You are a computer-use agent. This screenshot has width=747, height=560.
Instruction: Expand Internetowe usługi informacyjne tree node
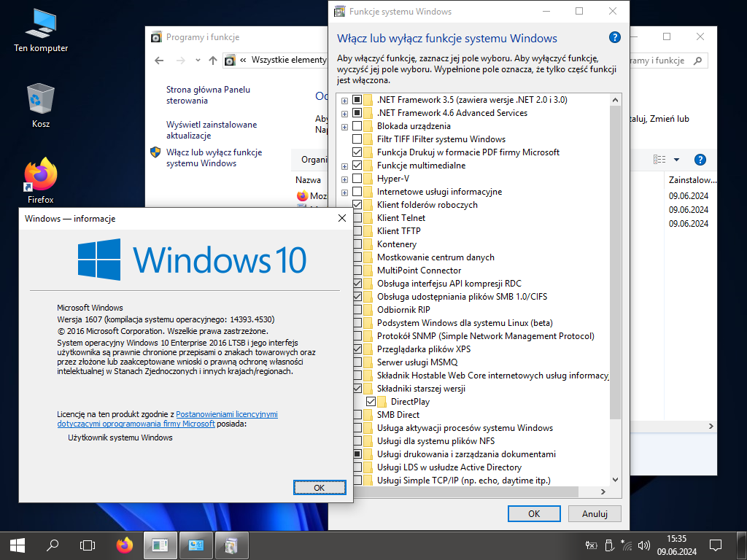point(344,192)
